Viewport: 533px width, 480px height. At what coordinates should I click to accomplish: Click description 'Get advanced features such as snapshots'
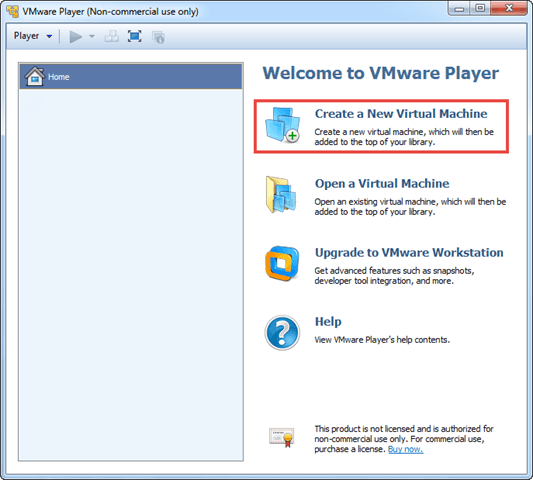click(x=394, y=271)
